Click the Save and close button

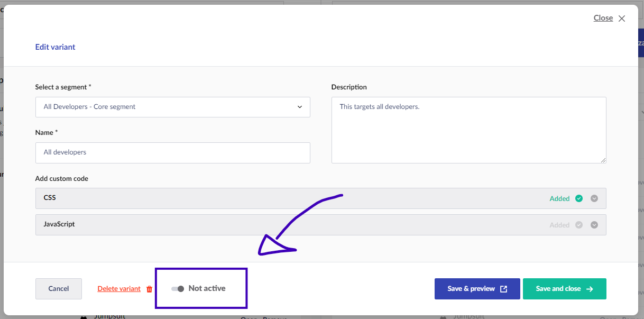(x=564, y=289)
